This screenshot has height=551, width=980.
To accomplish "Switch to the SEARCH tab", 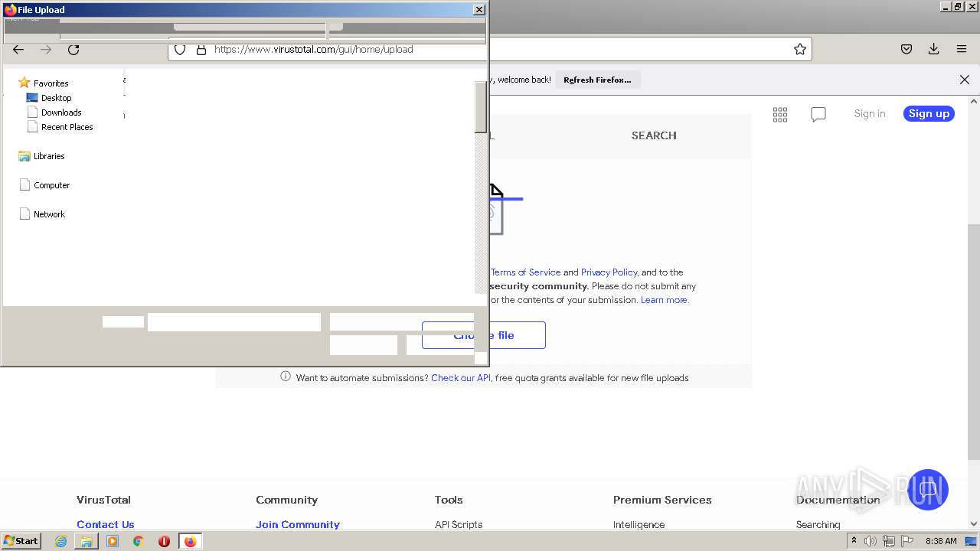I will 654,135.
